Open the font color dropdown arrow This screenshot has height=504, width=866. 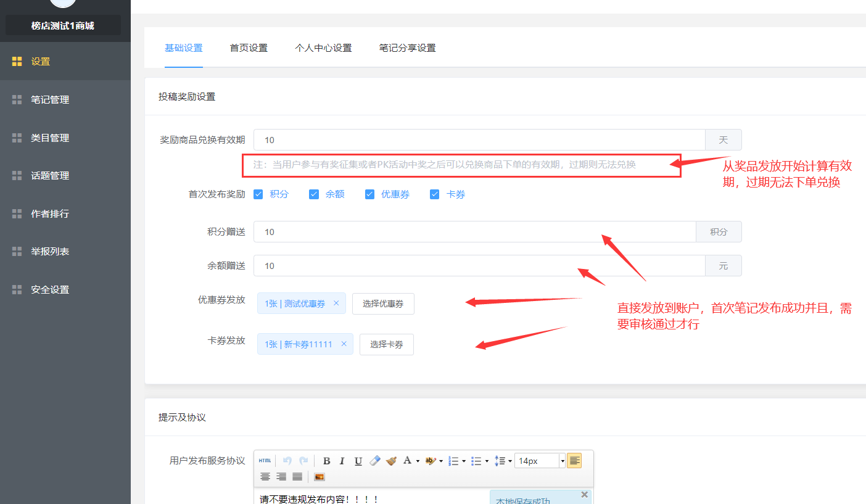click(418, 461)
